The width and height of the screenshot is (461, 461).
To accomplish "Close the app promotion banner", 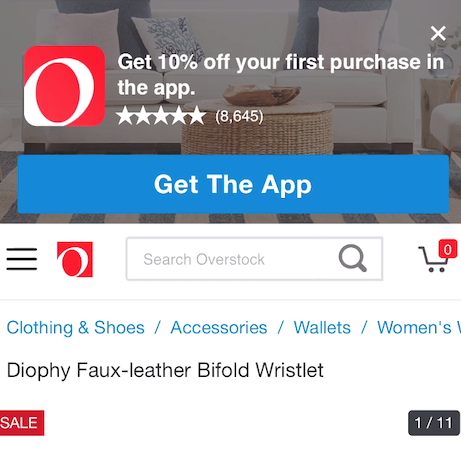I will click(438, 33).
